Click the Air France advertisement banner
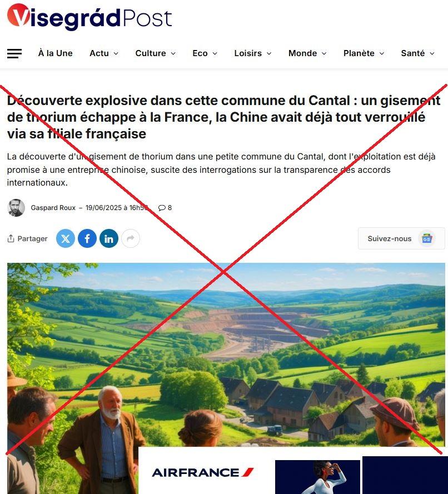 (293, 470)
